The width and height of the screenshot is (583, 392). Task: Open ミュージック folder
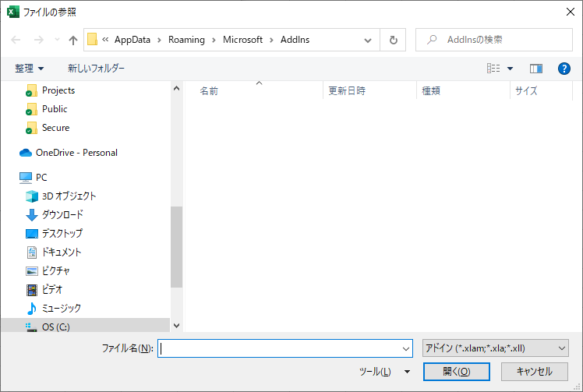pos(62,308)
